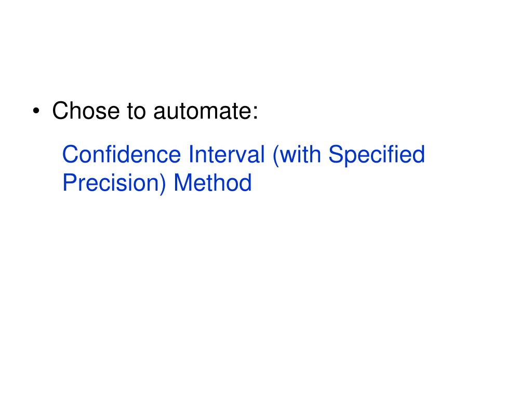Click the word 'automate:'

tap(206, 111)
